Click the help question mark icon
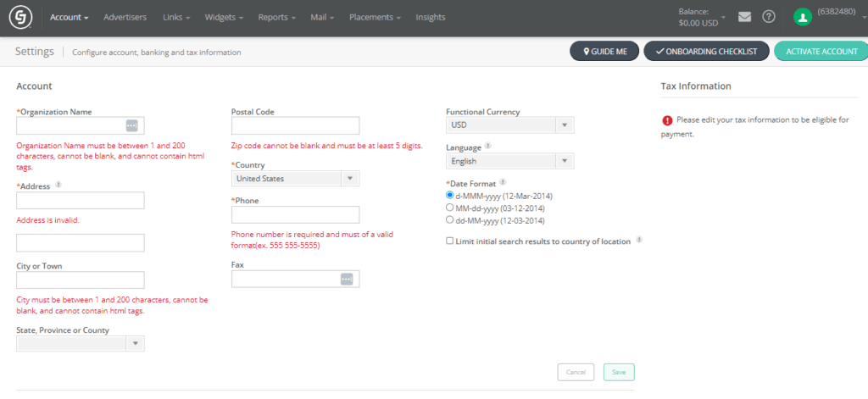Viewport: 868px width, 399px height. click(x=768, y=17)
